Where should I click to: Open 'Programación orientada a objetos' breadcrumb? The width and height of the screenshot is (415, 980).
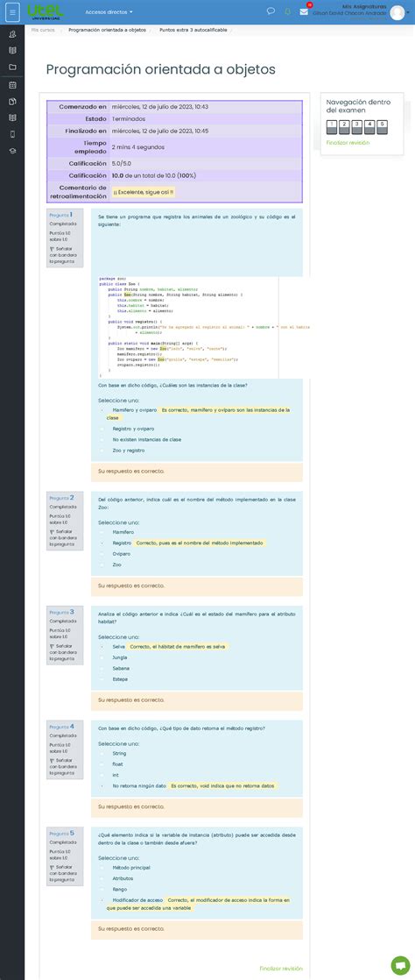(108, 30)
